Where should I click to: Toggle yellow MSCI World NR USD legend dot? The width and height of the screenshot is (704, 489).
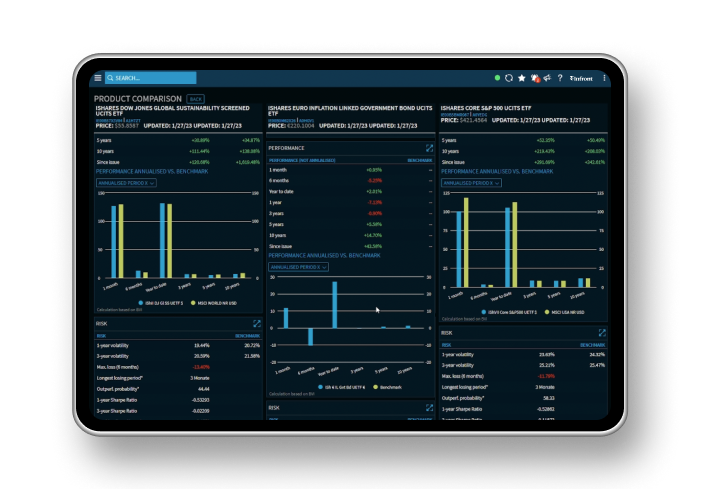pyautogui.click(x=193, y=303)
